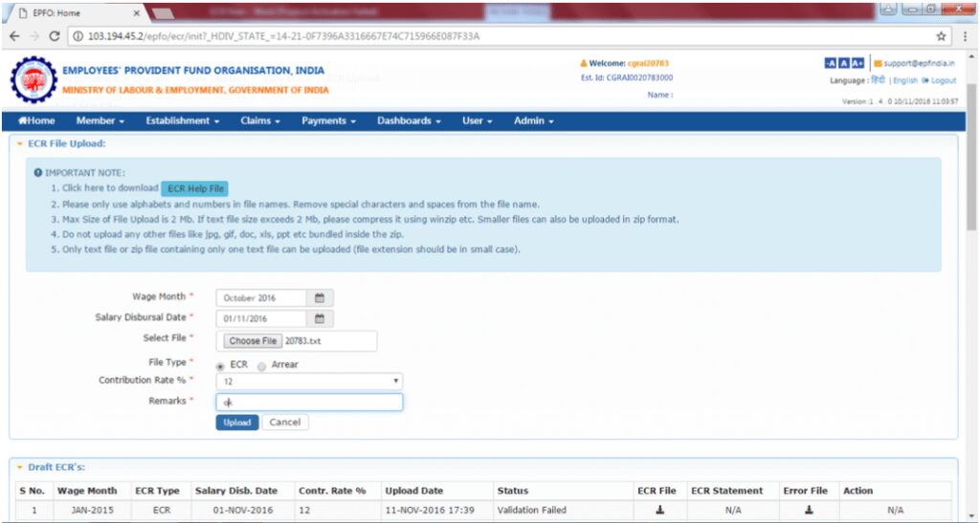The height and width of the screenshot is (523, 980).
Task: Open the Establishment dropdown menu
Action: click(x=182, y=121)
